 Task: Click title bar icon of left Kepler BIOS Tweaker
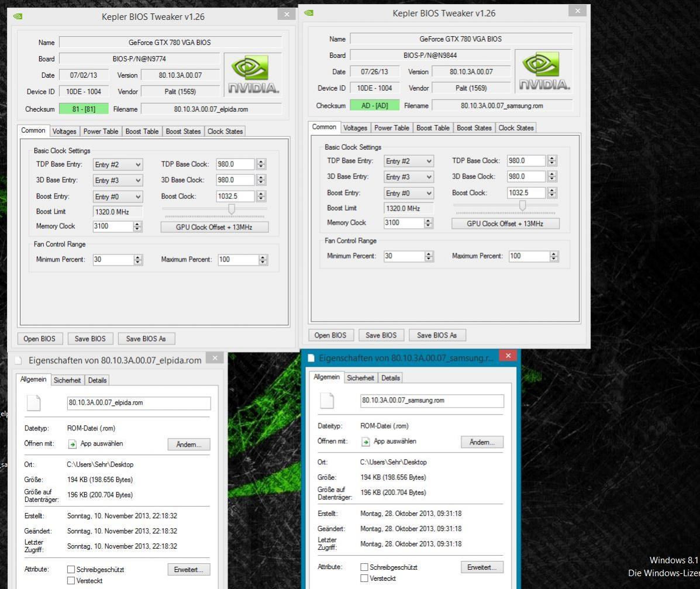click(18, 16)
